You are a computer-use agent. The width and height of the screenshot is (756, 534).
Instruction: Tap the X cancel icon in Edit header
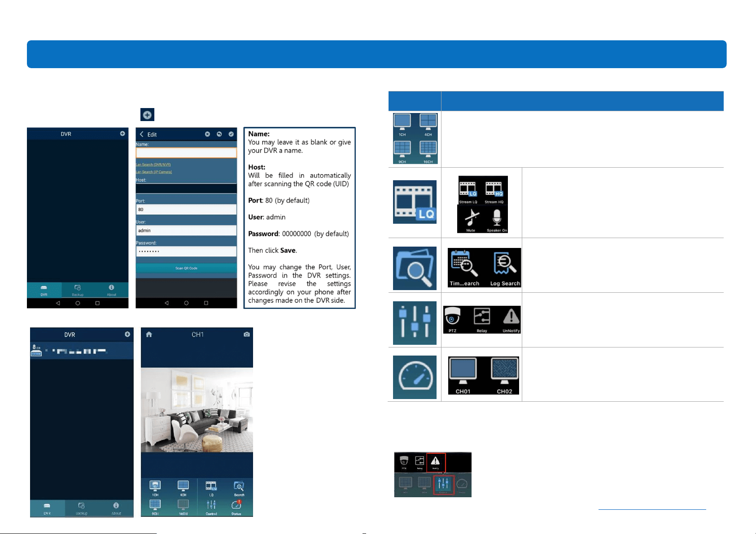pyautogui.click(x=207, y=134)
